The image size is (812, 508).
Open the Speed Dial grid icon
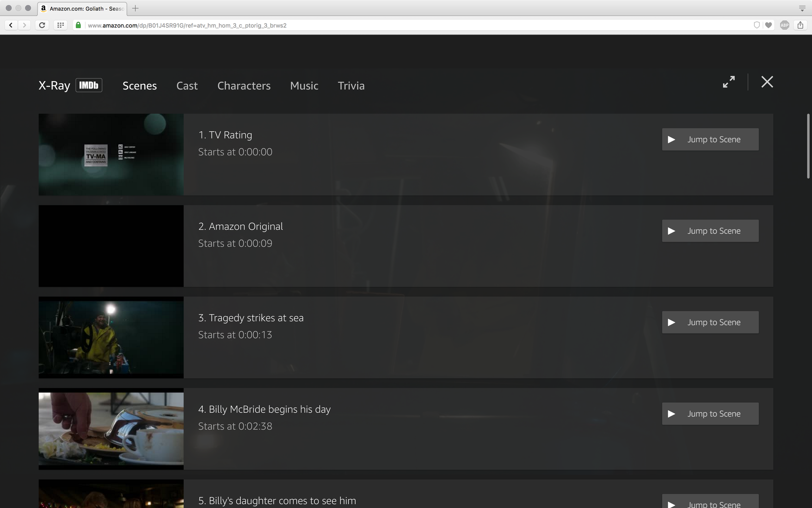60,25
